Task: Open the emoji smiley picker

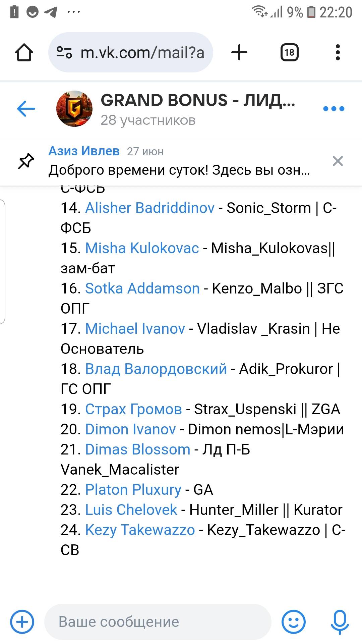Action: point(294,622)
